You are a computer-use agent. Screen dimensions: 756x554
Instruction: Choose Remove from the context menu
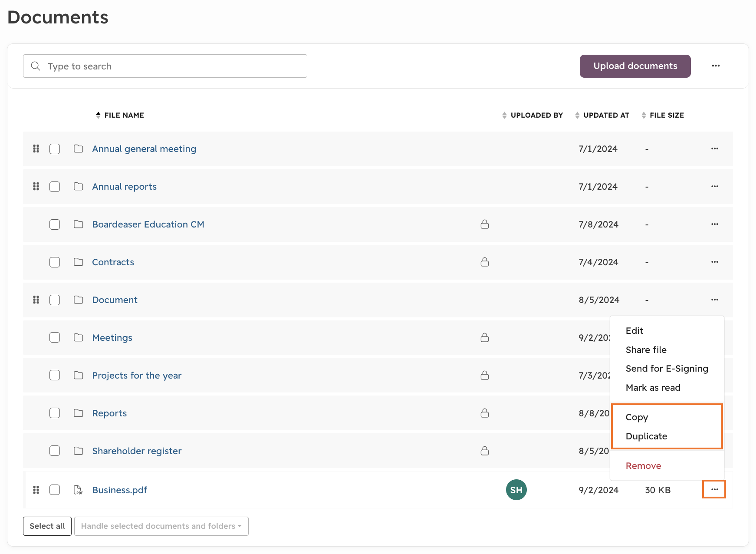click(644, 466)
